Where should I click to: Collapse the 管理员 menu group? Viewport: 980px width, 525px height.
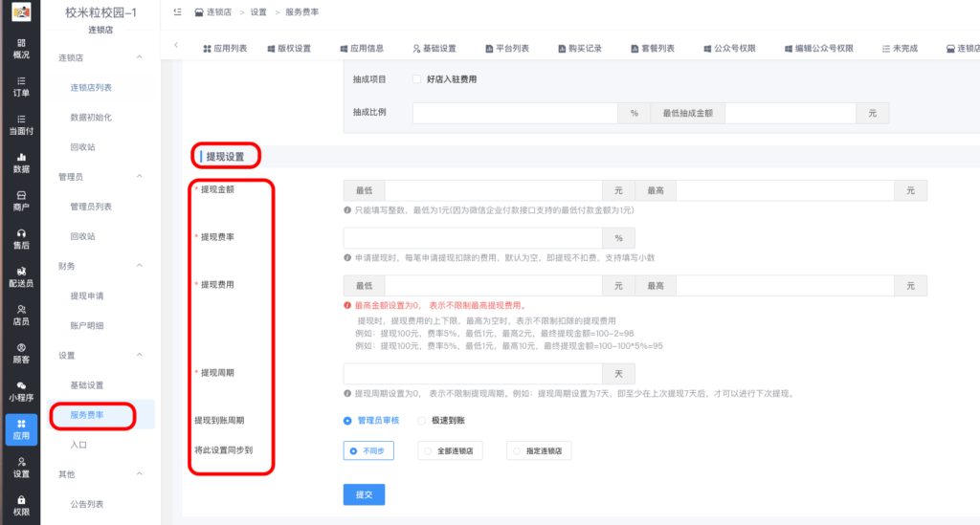[x=140, y=177]
